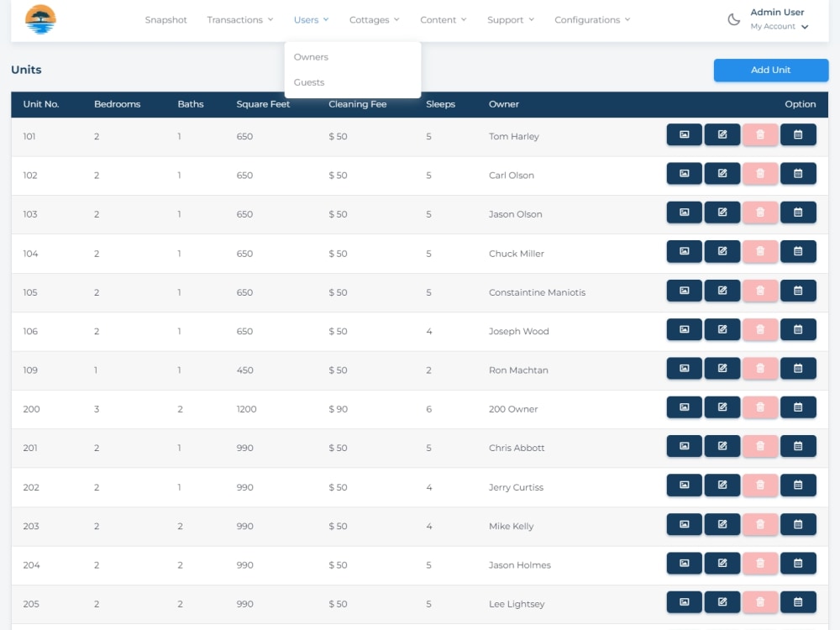Click the Owner column header
This screenshot has height=630, width=840.
pos(503,104)
